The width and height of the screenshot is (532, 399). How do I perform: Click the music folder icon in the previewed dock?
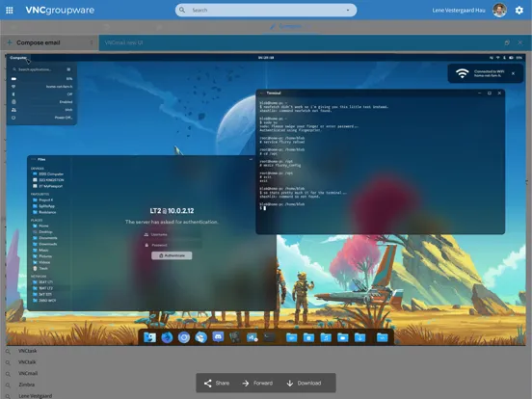tap(326, 337)
